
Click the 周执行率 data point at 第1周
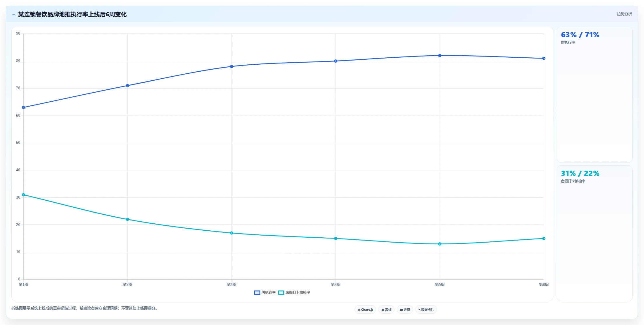tap(24, 107)
